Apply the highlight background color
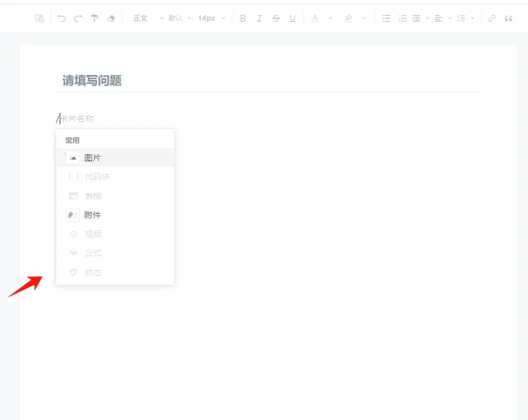The height and width of the screenshot is (420, 528). 348,18
